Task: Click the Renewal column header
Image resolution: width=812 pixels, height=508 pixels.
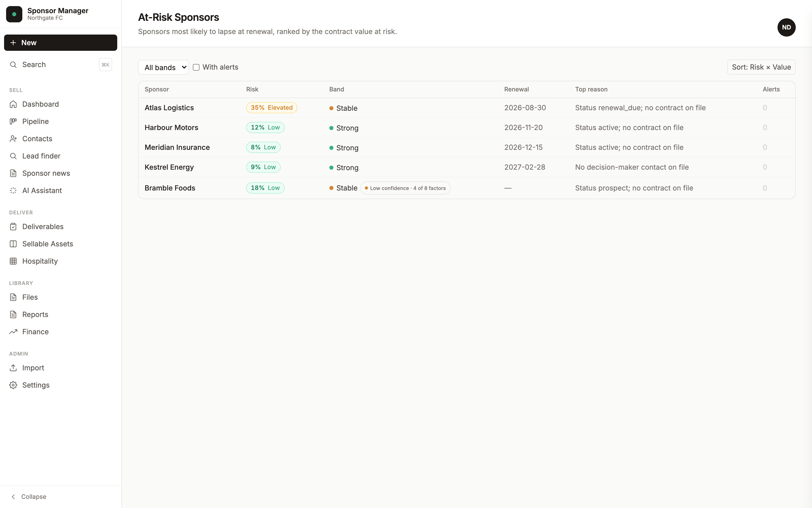Action: tap(516, 89)
